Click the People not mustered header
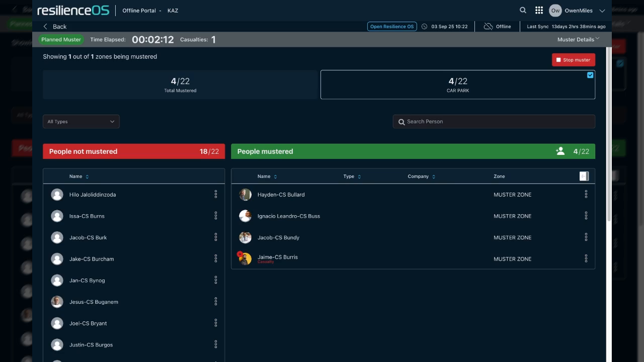 (134, 151)
